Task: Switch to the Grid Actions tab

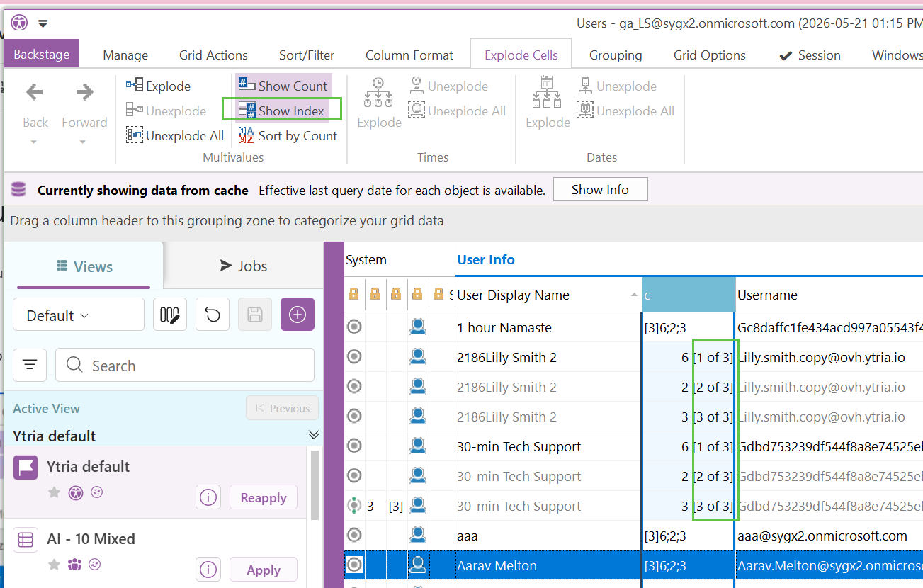Action: [213, 55]
